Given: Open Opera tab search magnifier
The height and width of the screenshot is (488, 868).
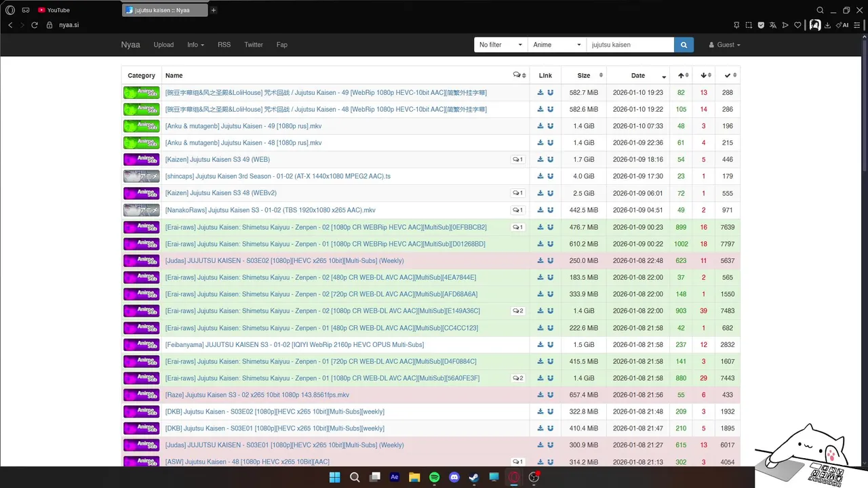Looking at the screenshot, I should [x=820, y=10].
